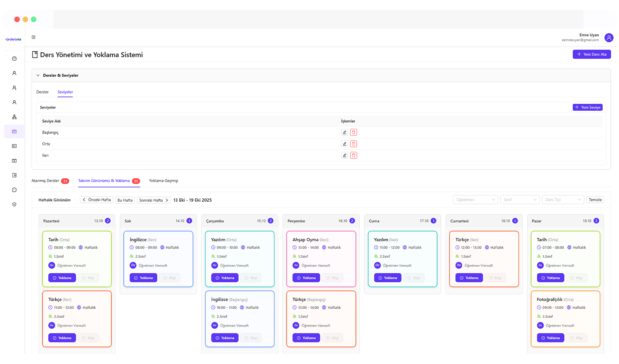The width and height of the screenshot is (619, 364).
Task: Delete the Orta level using trash icon
Action: (x=354, y=144)
